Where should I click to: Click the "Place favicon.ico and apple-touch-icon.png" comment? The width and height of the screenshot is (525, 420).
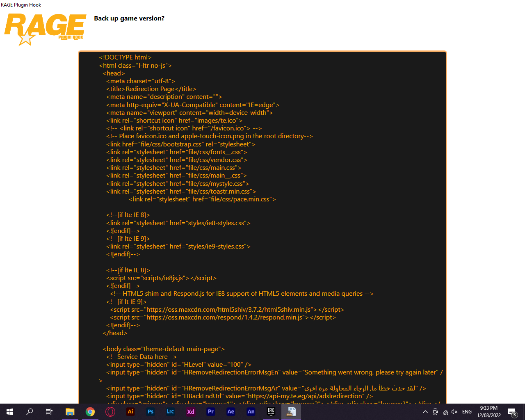pyautogui.click(x=210, y=136)
